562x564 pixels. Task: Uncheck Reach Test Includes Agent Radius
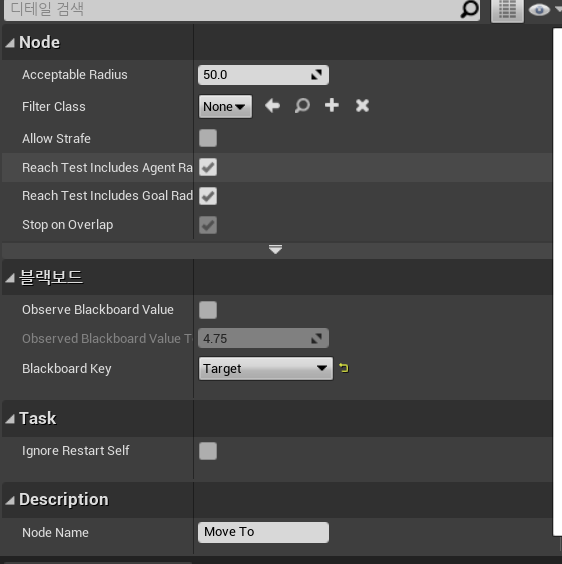click(x=208, y=167)
